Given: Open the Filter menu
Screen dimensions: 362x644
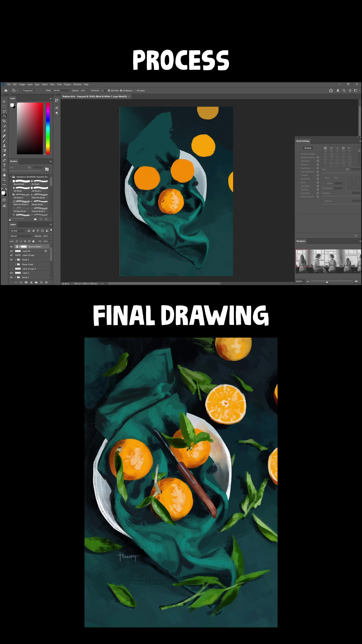Looking at the screenshot, I should (x=52, y=85).
